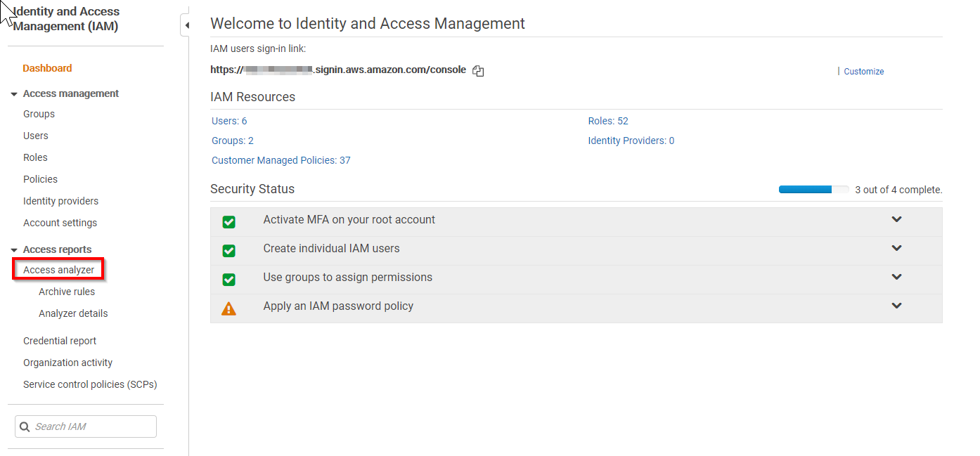980x456 pixels.
Task: Open Credential report in the sidebar
Action: click(x=60, y=341)
